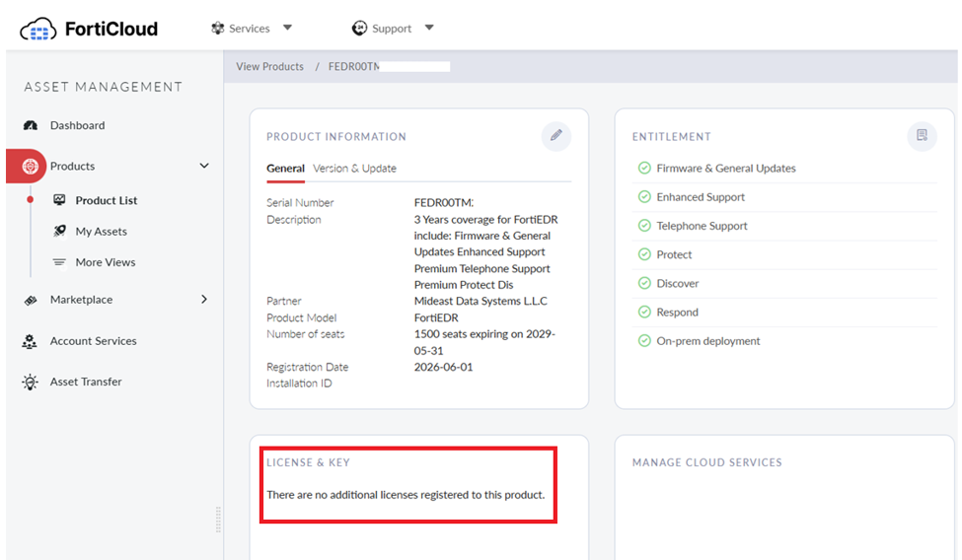Select the General tab
962x560 pixels.
[x=285, y=168]
